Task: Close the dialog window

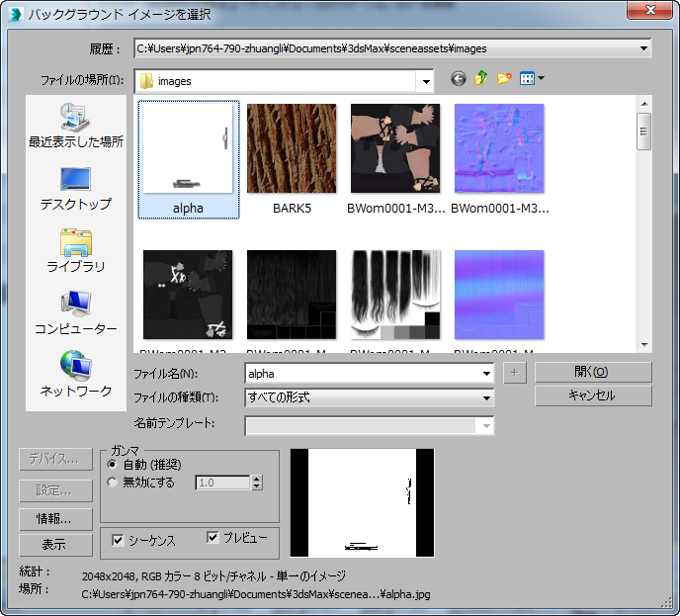Action: click(x=649, y=11)
